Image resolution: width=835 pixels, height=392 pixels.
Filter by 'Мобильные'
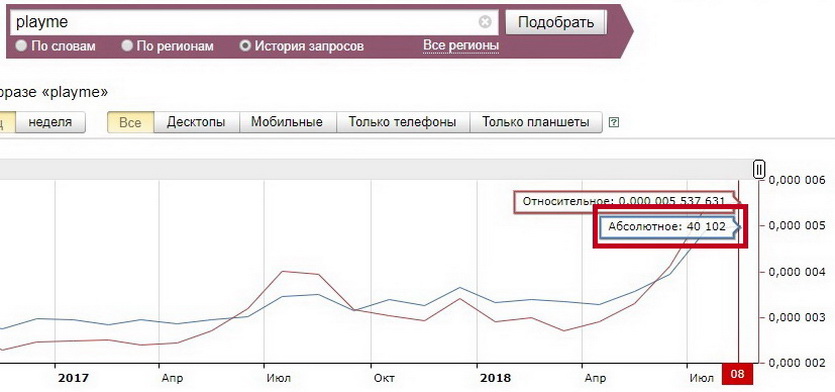point(287,122)
